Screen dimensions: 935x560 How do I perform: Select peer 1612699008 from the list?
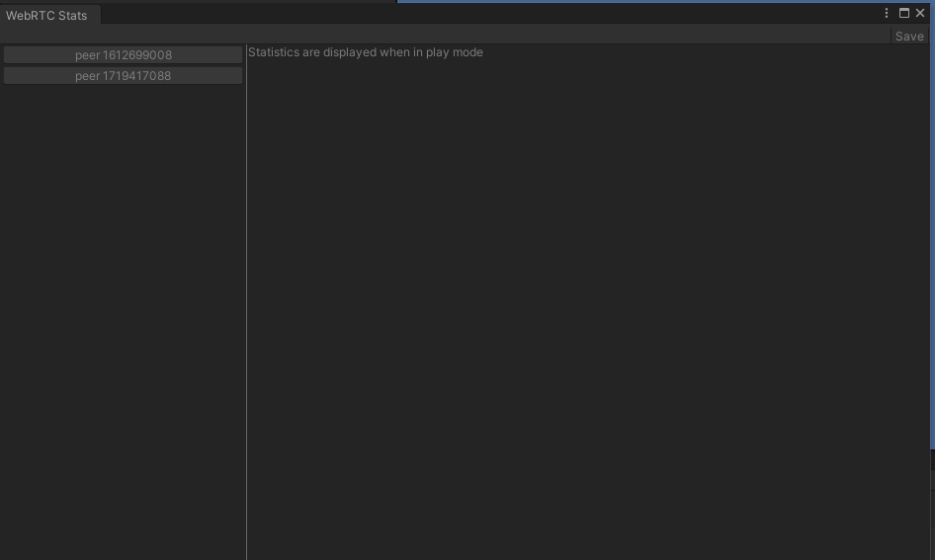click(123, 55)
